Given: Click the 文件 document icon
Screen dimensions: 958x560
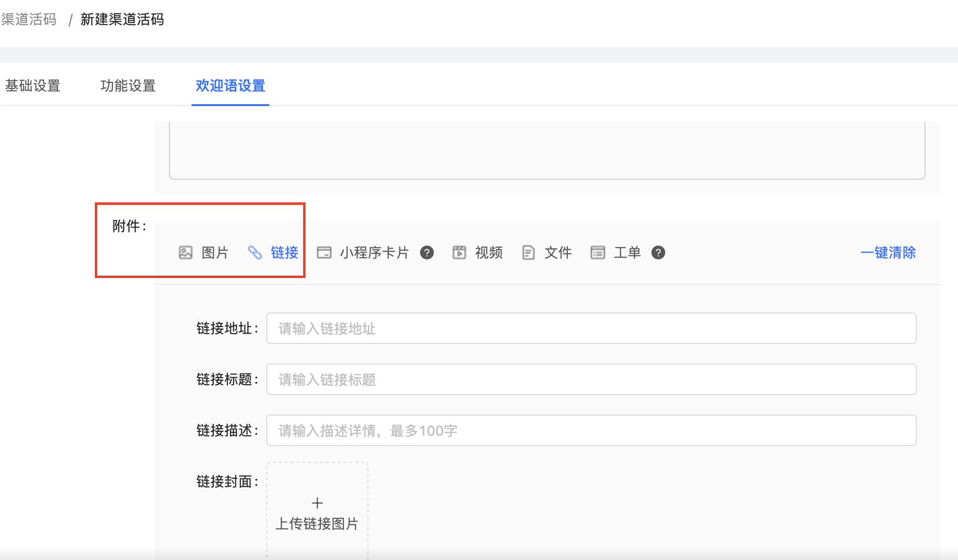Looking at the screenshot, I should click(528, 252).
